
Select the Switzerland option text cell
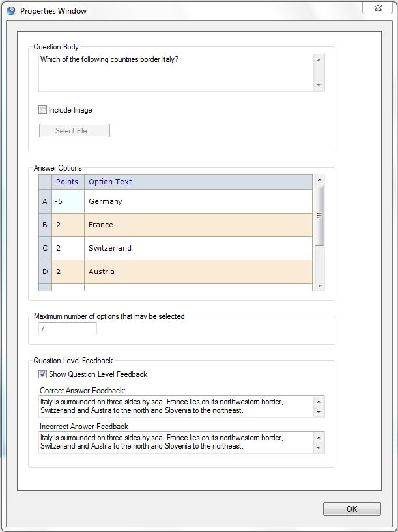click(x=198, y=248)
